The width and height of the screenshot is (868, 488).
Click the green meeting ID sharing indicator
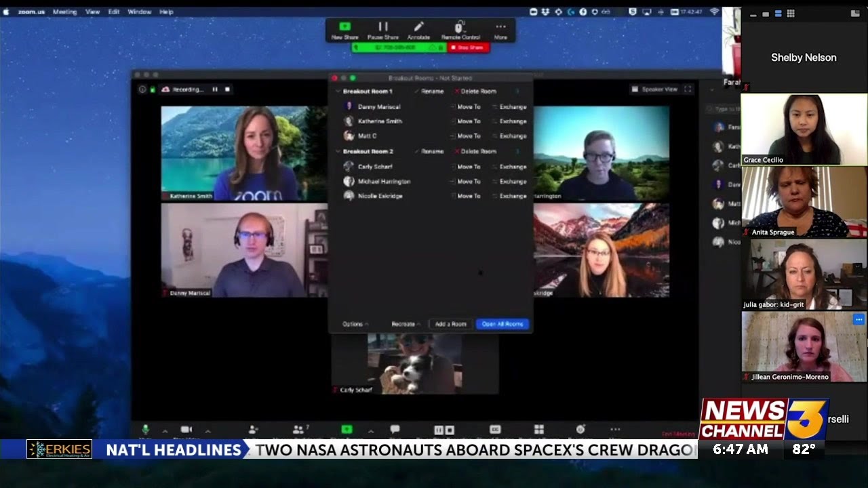[x=399, y=47]
